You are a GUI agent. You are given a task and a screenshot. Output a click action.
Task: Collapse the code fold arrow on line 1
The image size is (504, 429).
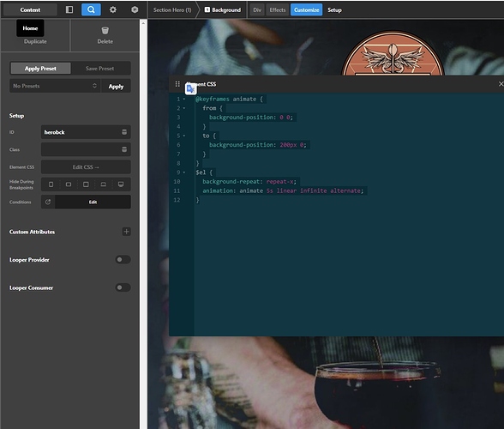(184, 100)
